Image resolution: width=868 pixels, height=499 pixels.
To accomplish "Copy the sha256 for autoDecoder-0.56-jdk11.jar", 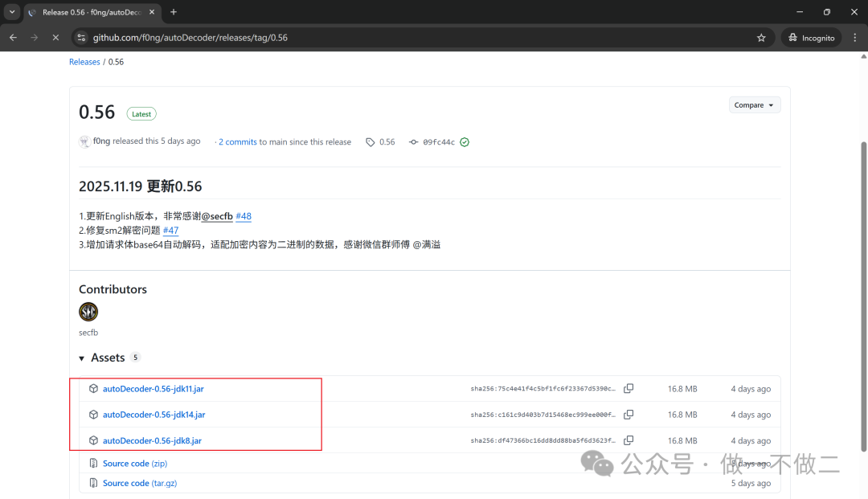I will [x=628, y=388].
